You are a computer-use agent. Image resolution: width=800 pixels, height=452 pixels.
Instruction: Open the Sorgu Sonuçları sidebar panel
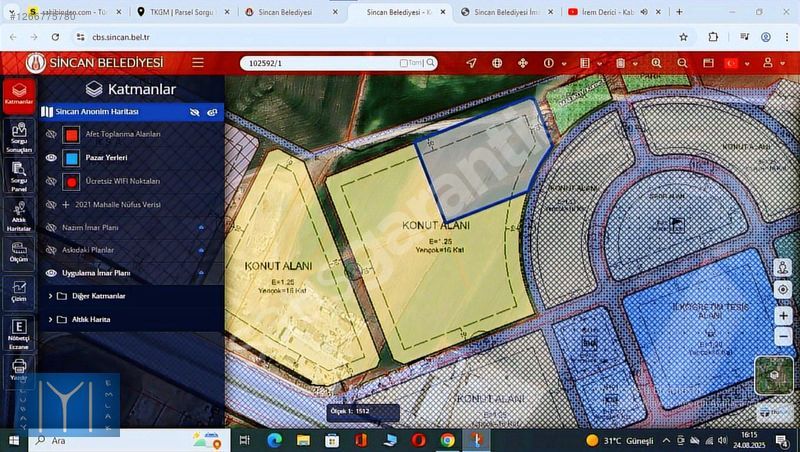pos(19,137)
